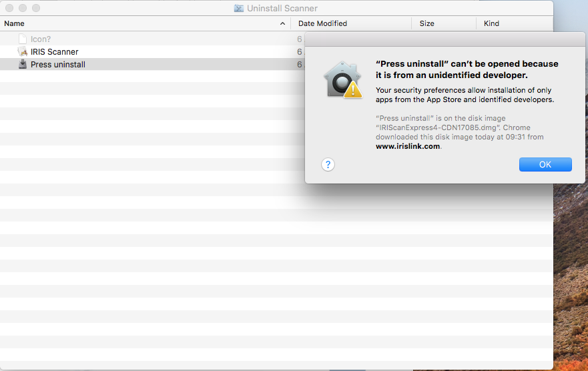Viewport: 588px width, 371px height.
Task: Select the IRIS Scanner file icon
Action: [23, 51]
